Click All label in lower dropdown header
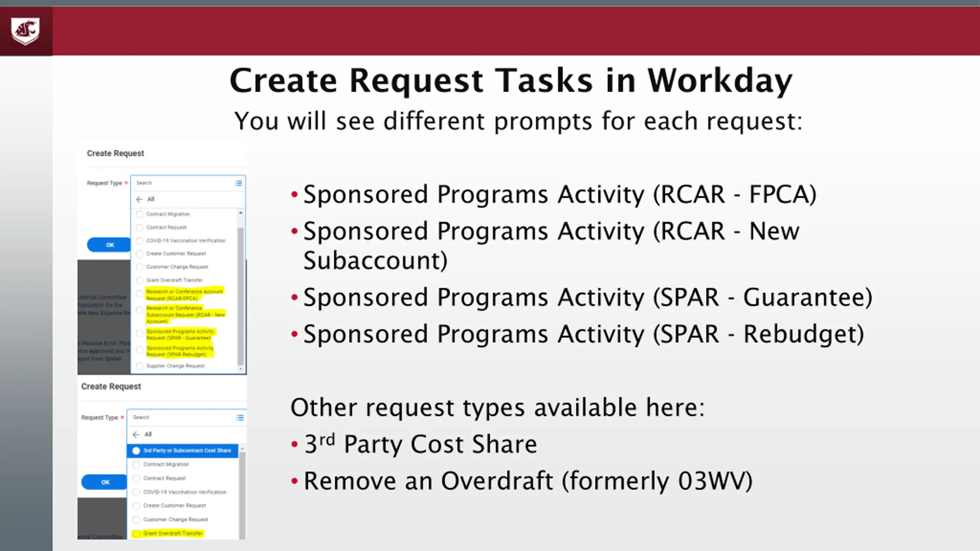 tap(148, 434)
